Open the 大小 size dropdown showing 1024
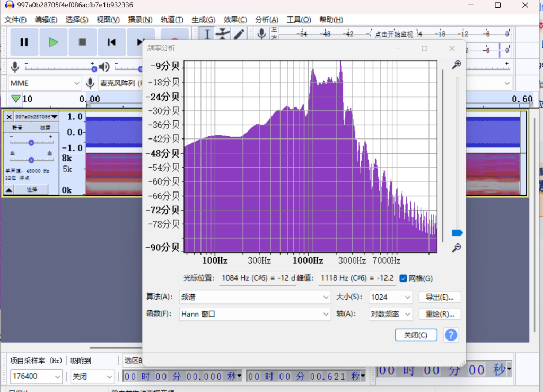 pos(391,298)
